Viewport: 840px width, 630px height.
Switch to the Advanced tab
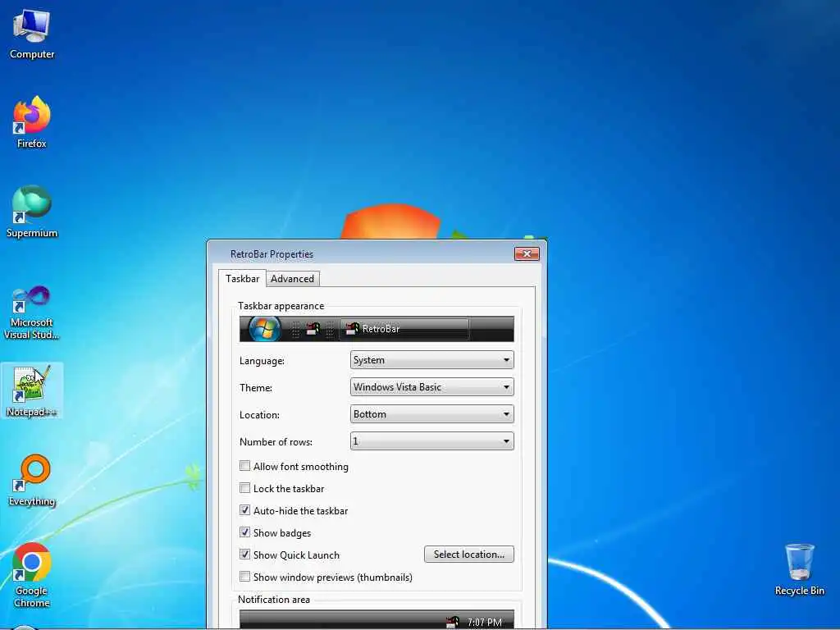click(293, 279)
